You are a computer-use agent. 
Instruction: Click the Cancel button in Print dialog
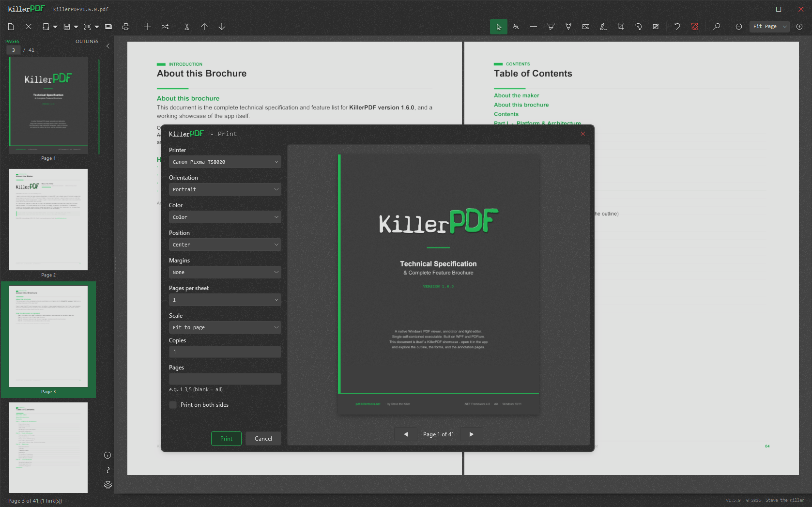pyautogui.click(x=263, y=438)
